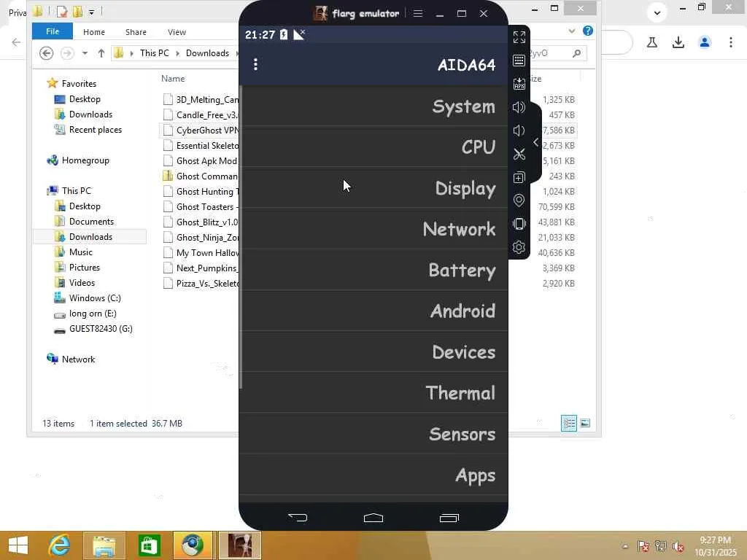The width and height of the screenshot is (747, 560).
Task: Open the Android section in AIDA64
Action: 374,311
